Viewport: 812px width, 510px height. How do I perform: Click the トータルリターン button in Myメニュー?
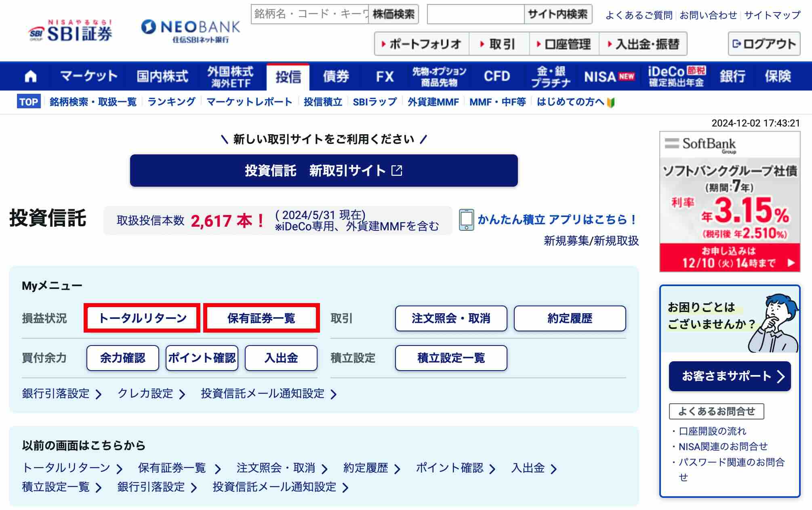(x=142, y=318)
